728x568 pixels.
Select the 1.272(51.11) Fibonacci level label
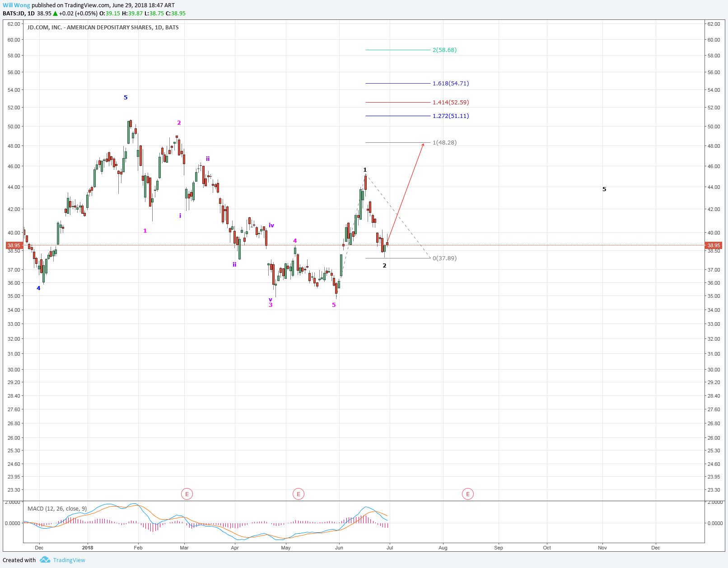click(x=451, y=116)
